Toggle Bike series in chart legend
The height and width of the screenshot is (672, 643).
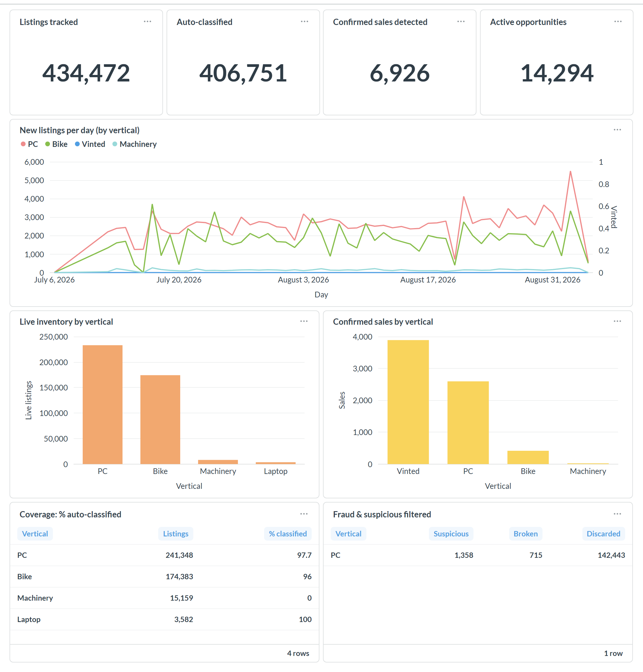pyautogui.click(x=56, y=144)
